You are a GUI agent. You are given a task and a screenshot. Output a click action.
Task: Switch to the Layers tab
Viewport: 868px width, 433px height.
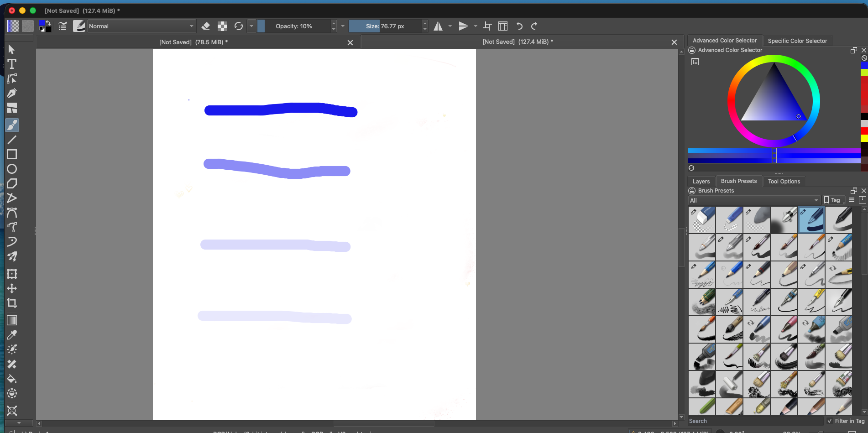(x=701, y=181)
